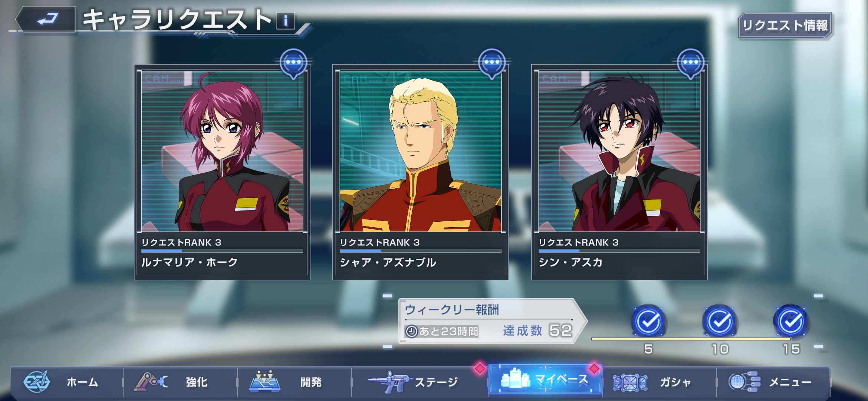Select the シャア・アズナブル character portrait
This screenshot has width=868, height=401.
[x=421, y=151]
